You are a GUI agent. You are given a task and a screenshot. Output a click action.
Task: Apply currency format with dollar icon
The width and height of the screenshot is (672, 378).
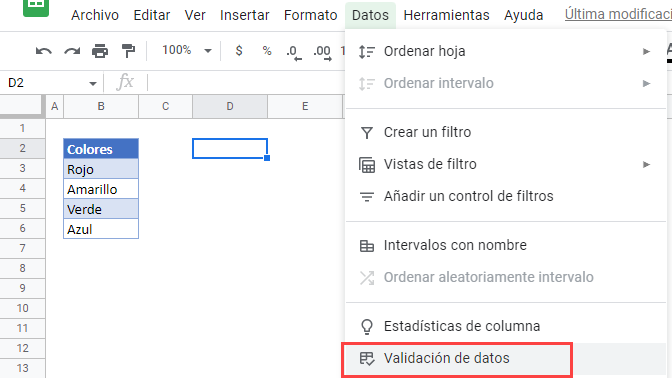pyautogui.click(x=239, y=51)
